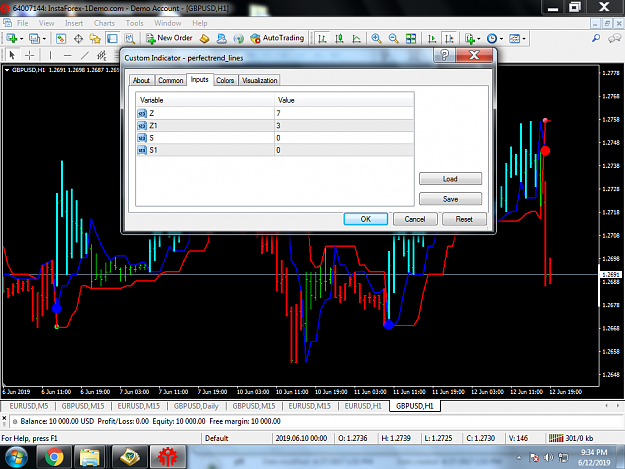Open the Indicators list icon
Screen dimensions: 625x469
pos(470,39)
